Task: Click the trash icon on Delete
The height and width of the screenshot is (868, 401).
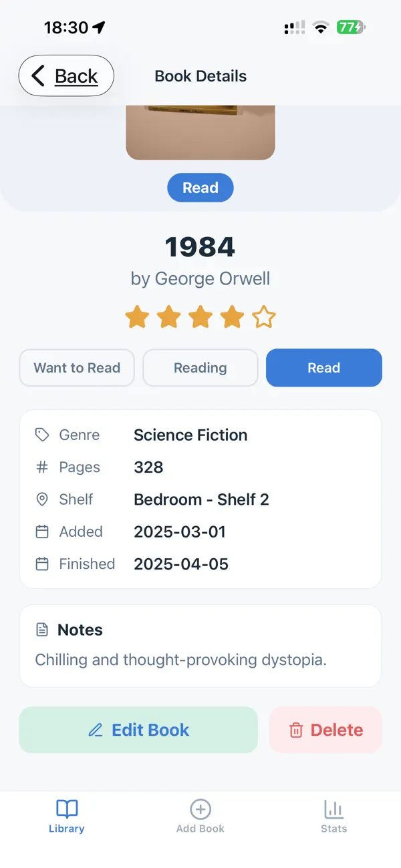Action: (295, 730)
